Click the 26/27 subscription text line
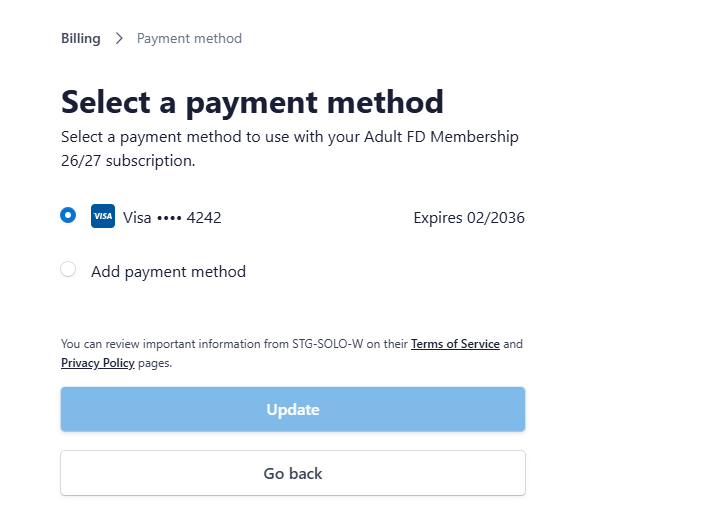 [x=128, y=160]
